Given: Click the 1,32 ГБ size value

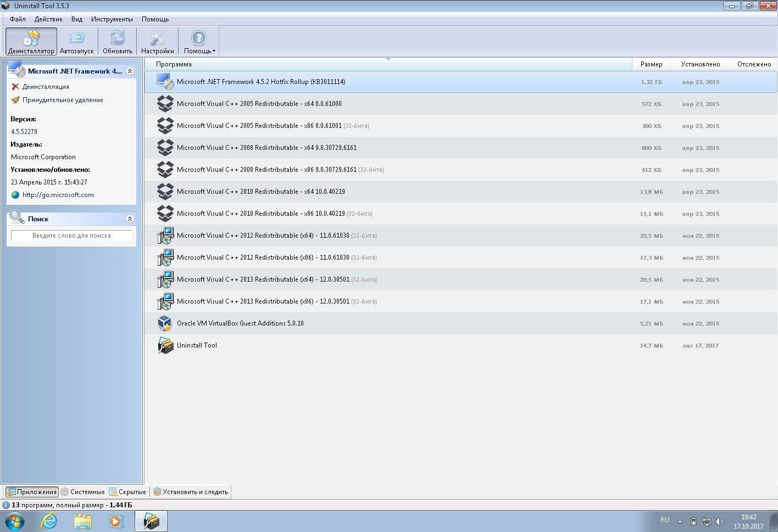Looking at the screenshot, I should click(651, 82).
